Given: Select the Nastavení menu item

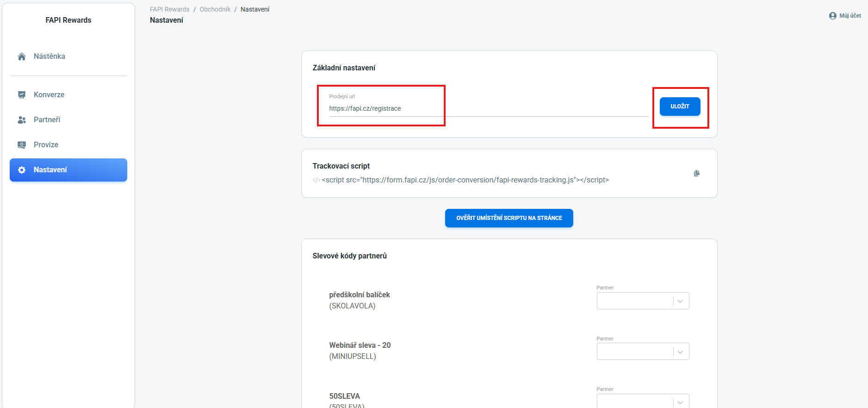Looking at the screenshot, I should [x=68, y=170].
